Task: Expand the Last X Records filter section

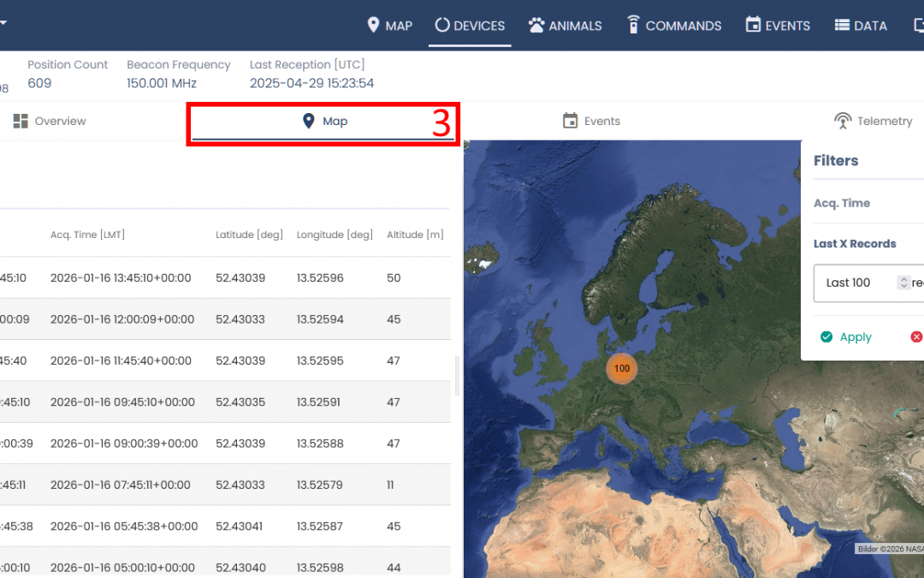Action: tap(855, 244)
